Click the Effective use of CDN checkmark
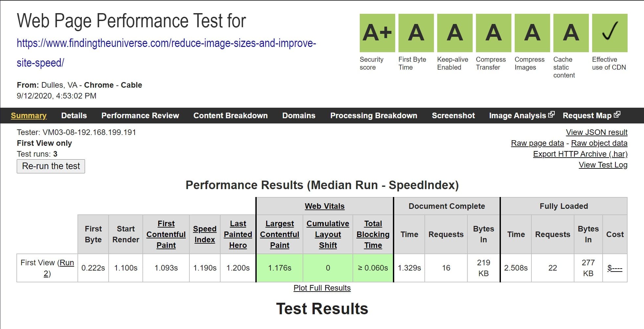This screenshot has width=644, height=329. pyautogui.click(x=609, y=32)
